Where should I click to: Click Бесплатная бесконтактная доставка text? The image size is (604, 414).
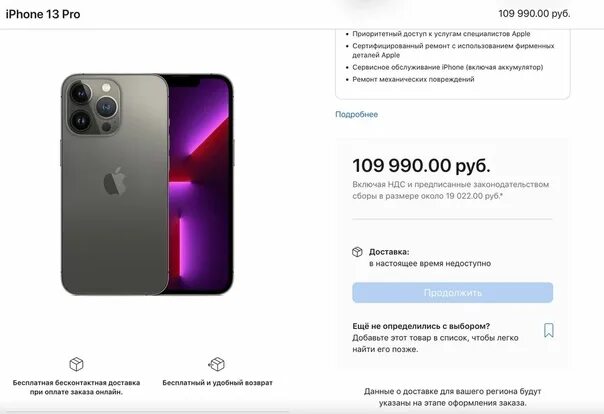point(76,387)
